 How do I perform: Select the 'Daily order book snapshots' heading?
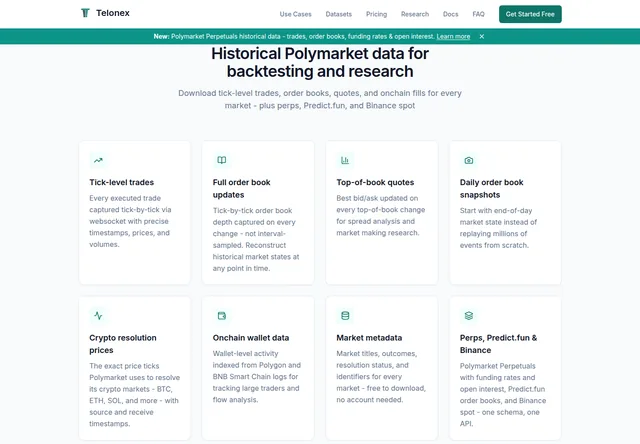[491, 189]
